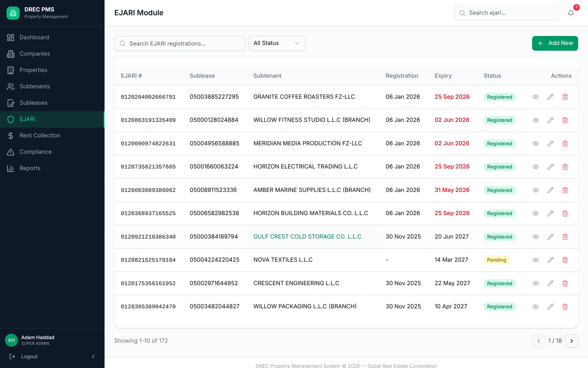View the MERIDIAN MEDIA PRODUCTION registration

click(x=536, y=144)
